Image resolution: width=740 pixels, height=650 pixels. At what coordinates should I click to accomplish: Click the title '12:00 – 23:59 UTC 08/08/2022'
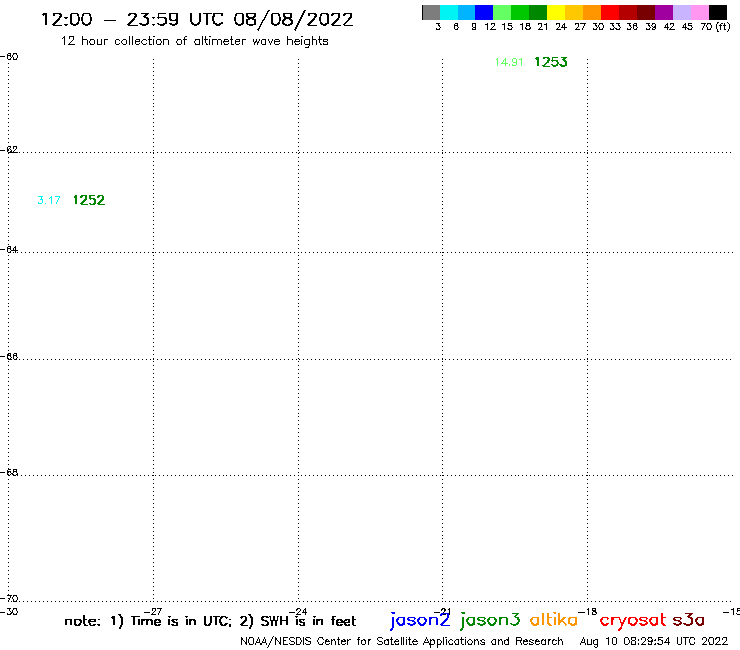click(x=197, y=19)
